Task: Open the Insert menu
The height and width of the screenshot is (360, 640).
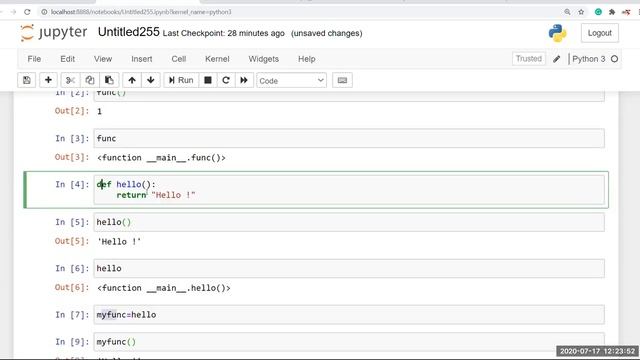Action: pos(142,59)
